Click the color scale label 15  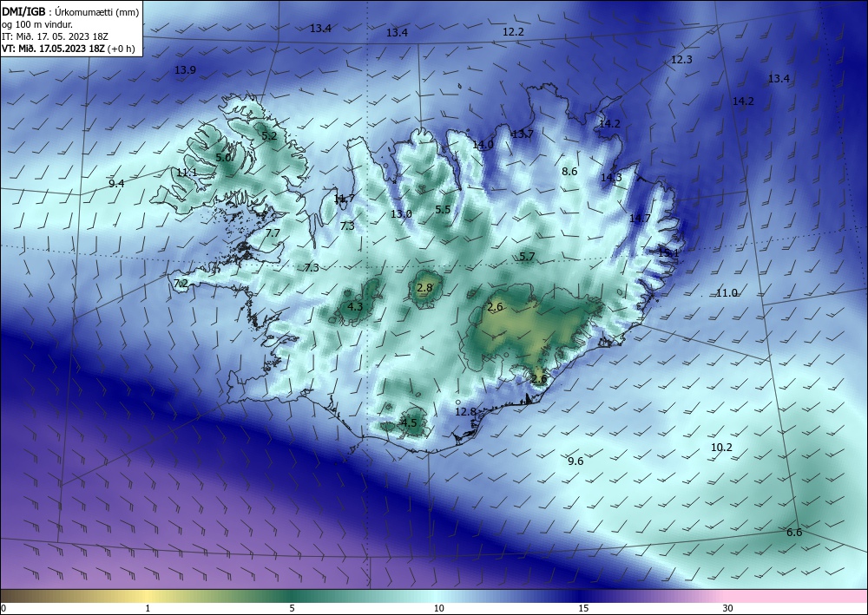click(583, 609)
